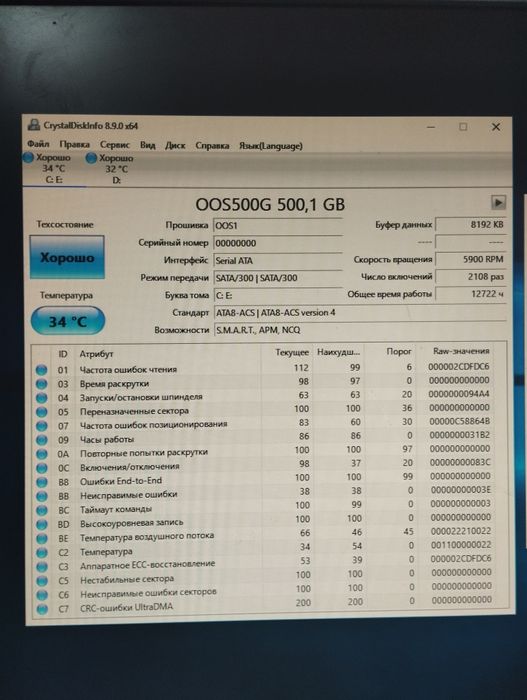Image resolution: width=527 pixels, height=700 pixels.
Task: Click the Атрибут column header
Action: [x=96, y=354]
